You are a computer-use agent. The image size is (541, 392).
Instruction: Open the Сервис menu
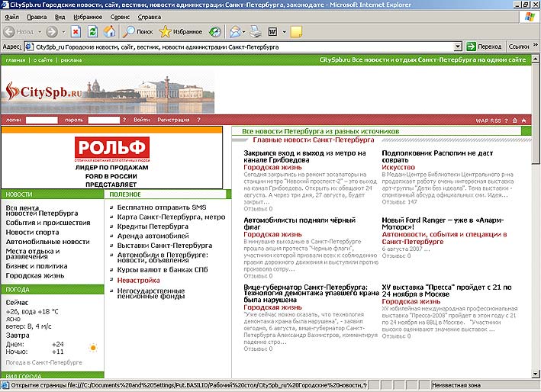(x=120, y=17)
